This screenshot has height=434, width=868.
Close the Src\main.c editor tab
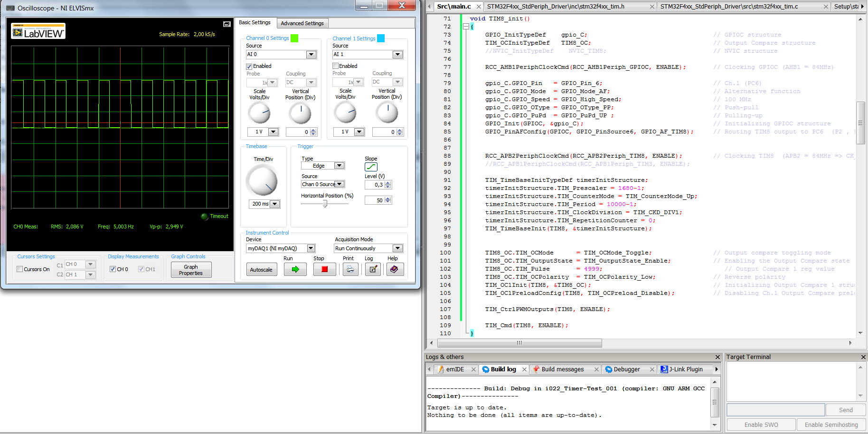pyautogui.click(x=479, y=7)
